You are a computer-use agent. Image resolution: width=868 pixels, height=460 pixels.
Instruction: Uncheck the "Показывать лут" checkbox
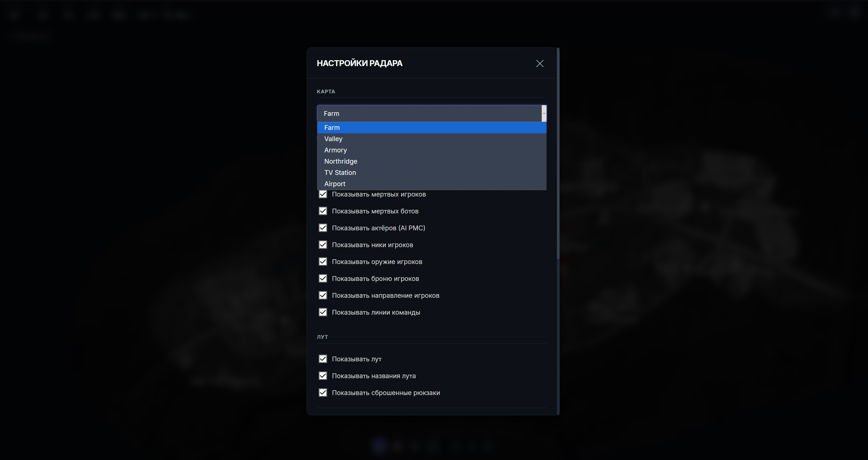pyautogui.click(x=323, y=359)
